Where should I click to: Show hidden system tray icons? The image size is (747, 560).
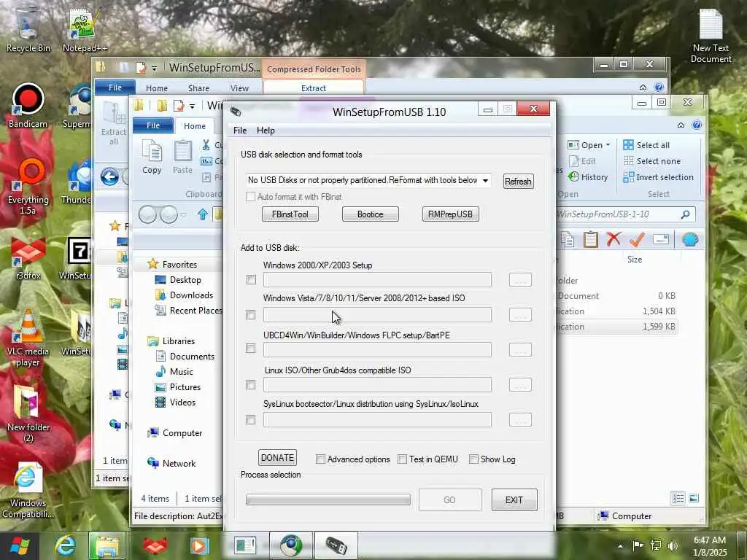[x=620, y=546]
